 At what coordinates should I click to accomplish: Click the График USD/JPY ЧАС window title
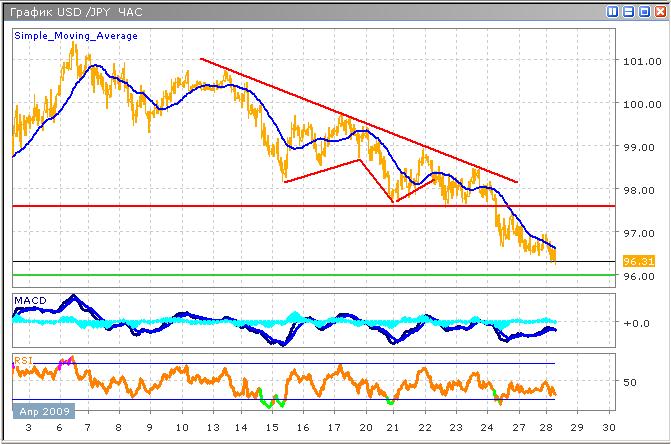[x=75, y=12]
